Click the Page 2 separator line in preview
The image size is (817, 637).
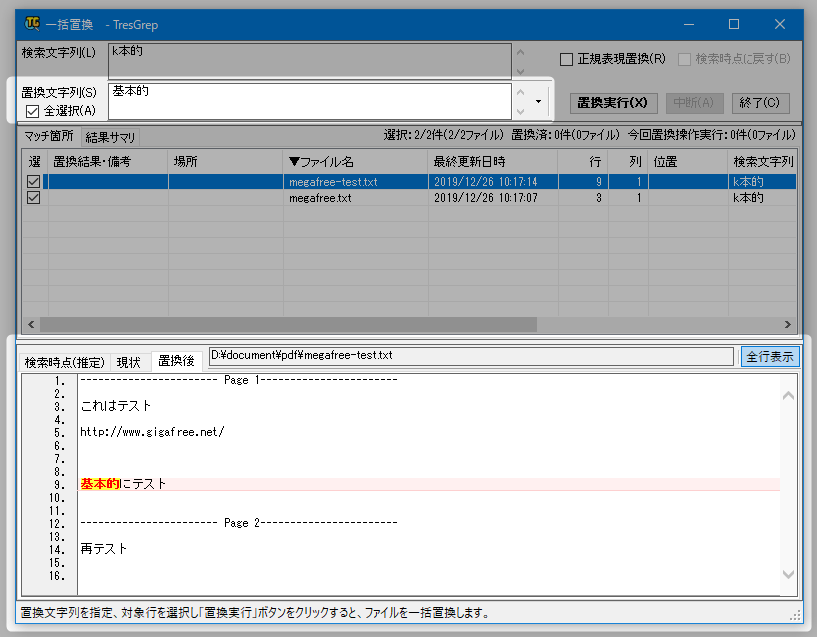pyautogui.click(x=239, y=523)
